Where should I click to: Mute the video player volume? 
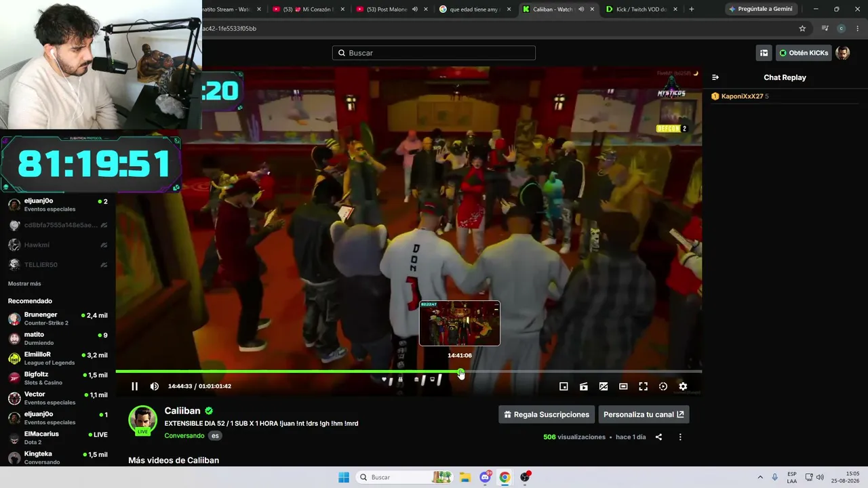click(x=155, y=386)
